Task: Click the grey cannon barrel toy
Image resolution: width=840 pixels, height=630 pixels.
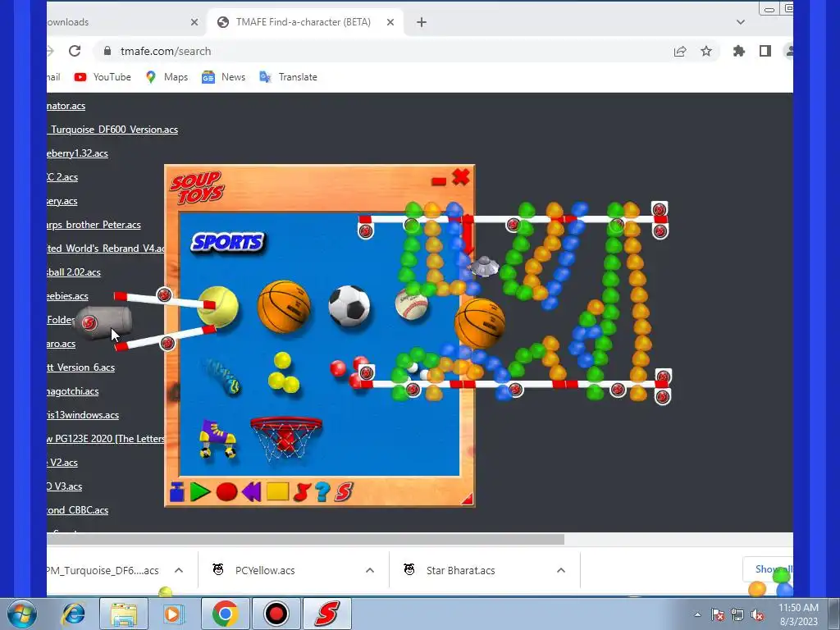Action: tap(103, 322)
